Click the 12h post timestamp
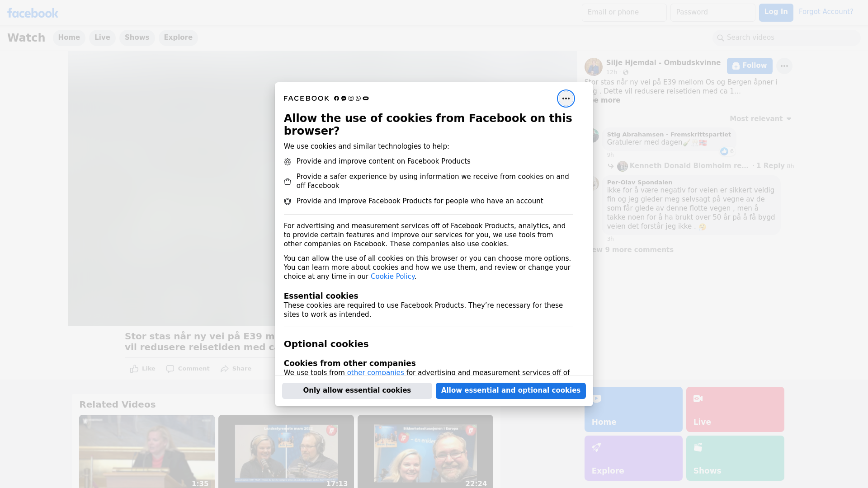The image size is (868, 488). pyautogui.click(x=611, y=72)
